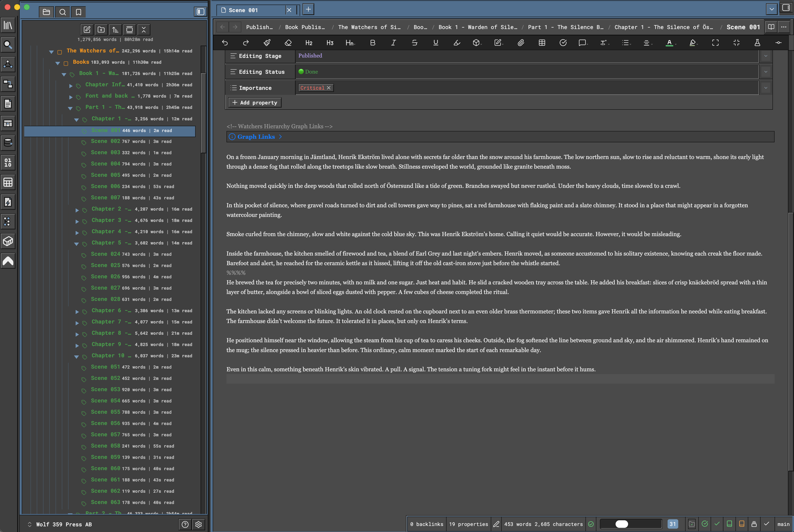Collapse The Watchers of… folder
Screen dimensions: 794x532
52,52
